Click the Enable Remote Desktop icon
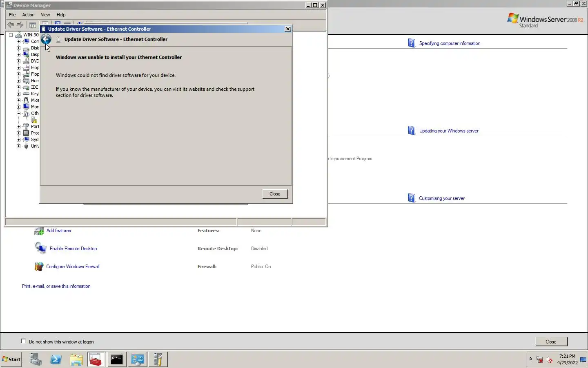Viewport: 588px width, 368px height. click(40, 248)
